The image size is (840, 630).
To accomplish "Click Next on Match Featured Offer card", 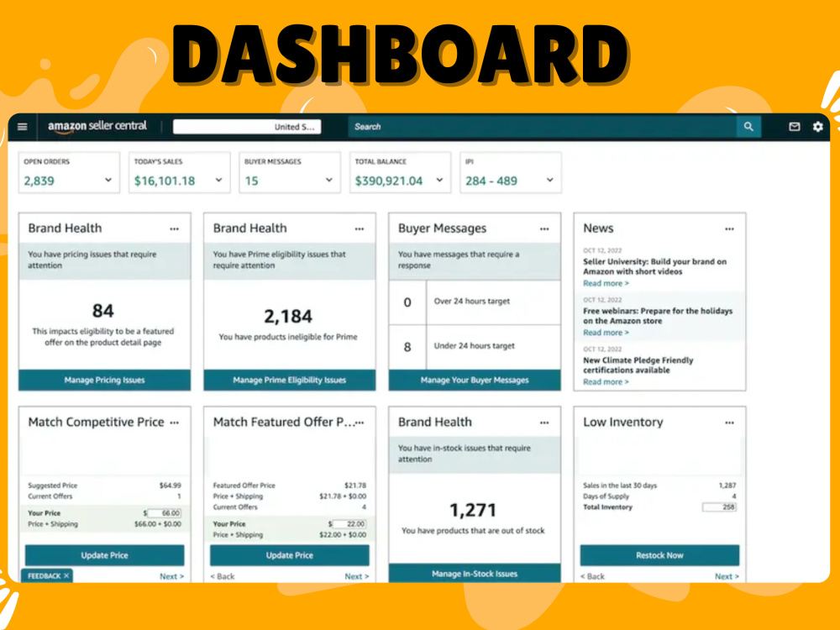I will [x=357, y=576].
